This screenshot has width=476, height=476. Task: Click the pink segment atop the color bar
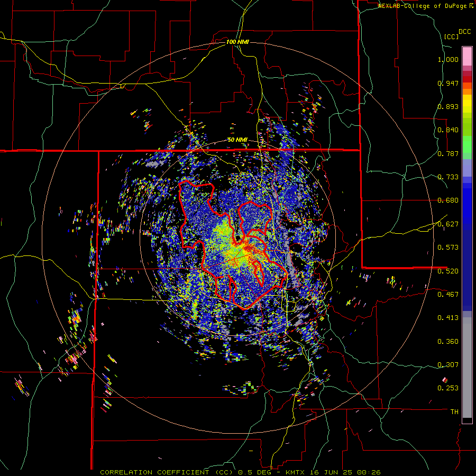(x=467, y=57)
